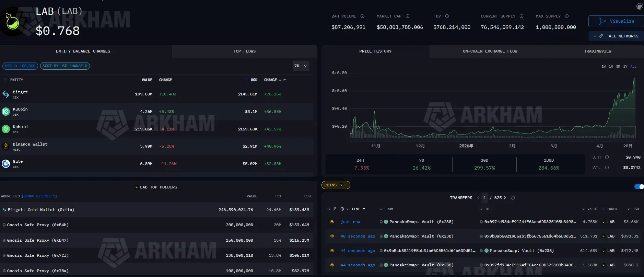Show info tooltip for ATH
The height and width of the screenshot is (277, 644).
[607, 157]
